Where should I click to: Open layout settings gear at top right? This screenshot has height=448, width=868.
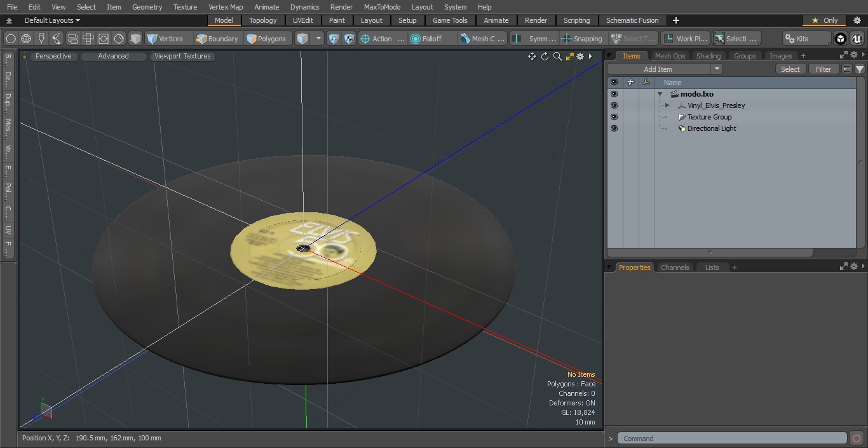(857, 20)
